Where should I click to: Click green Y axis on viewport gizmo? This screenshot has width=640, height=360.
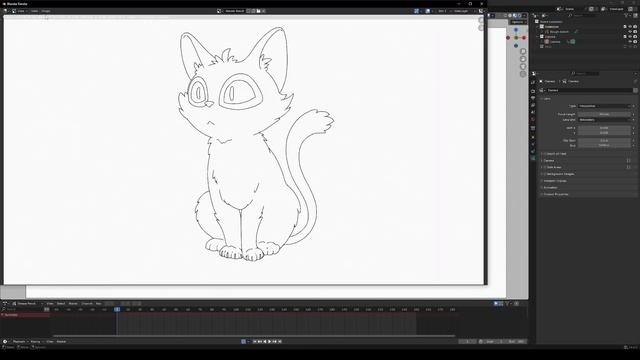tap(516, 38)
